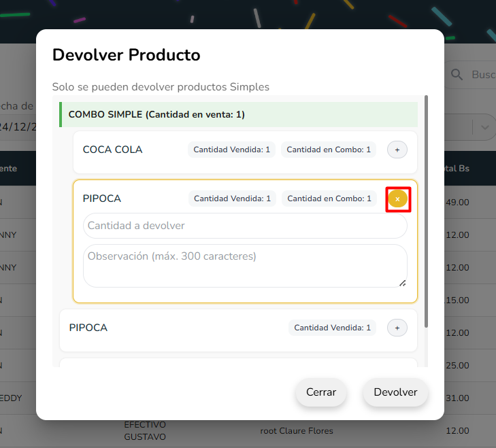Viewport: 496px width, 448px height.
Task: Focus the Buscar search field
Action: click(483, 74)
